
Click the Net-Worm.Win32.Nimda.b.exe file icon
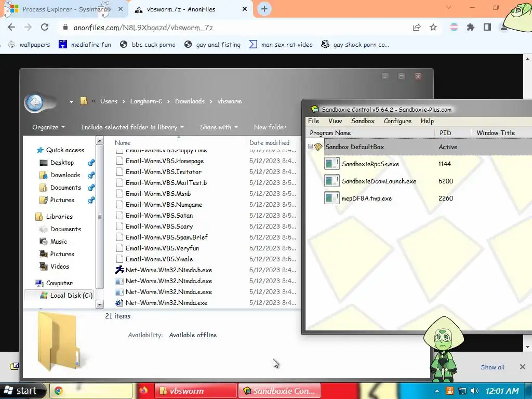pyautogui.click(x=119, y=270)
